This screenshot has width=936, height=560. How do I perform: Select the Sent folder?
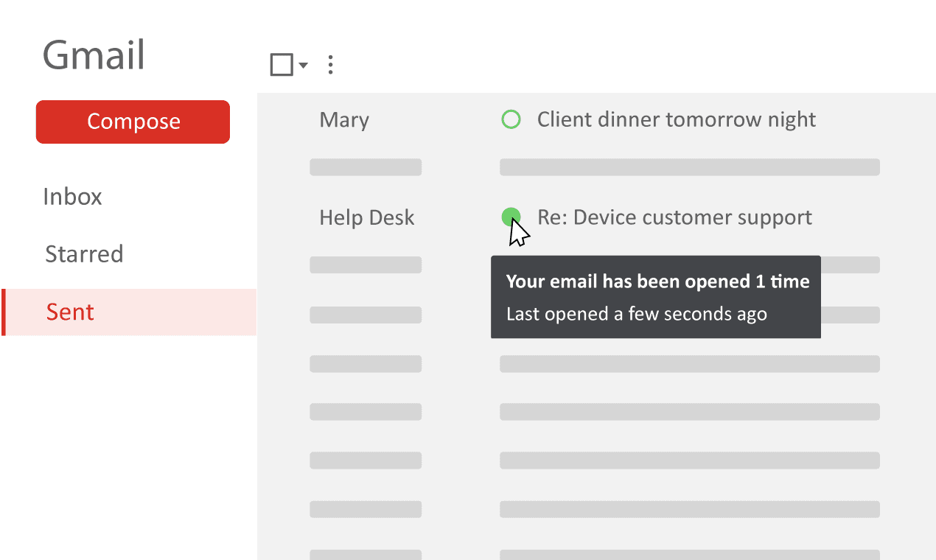(x=129, y=312)
